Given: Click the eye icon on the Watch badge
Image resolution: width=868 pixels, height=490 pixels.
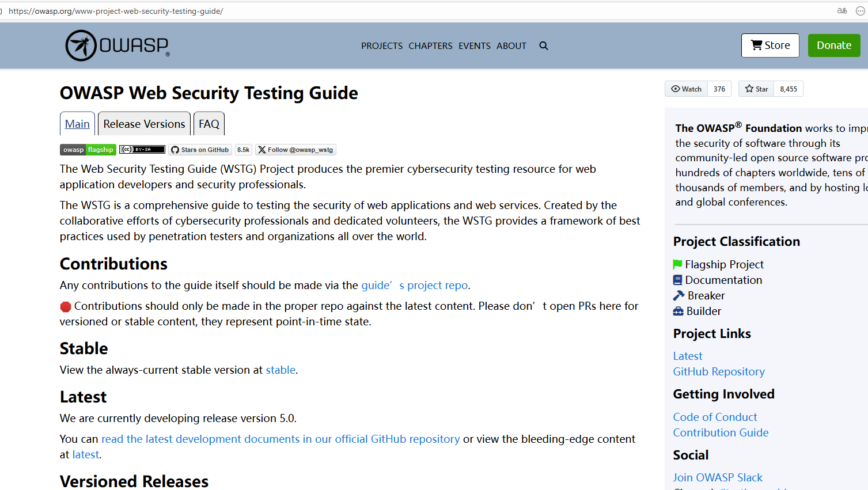Looking at the screenshot, I should click(x=676, y=89).
